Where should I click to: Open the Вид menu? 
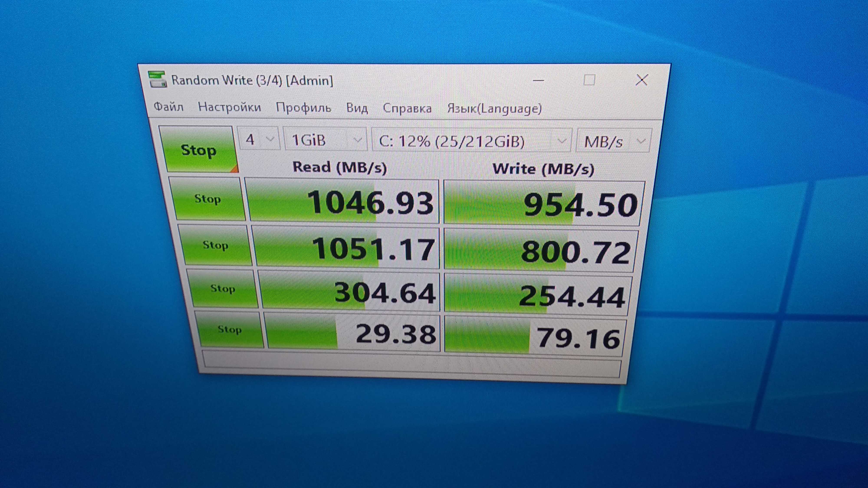[x=357, y=108]
